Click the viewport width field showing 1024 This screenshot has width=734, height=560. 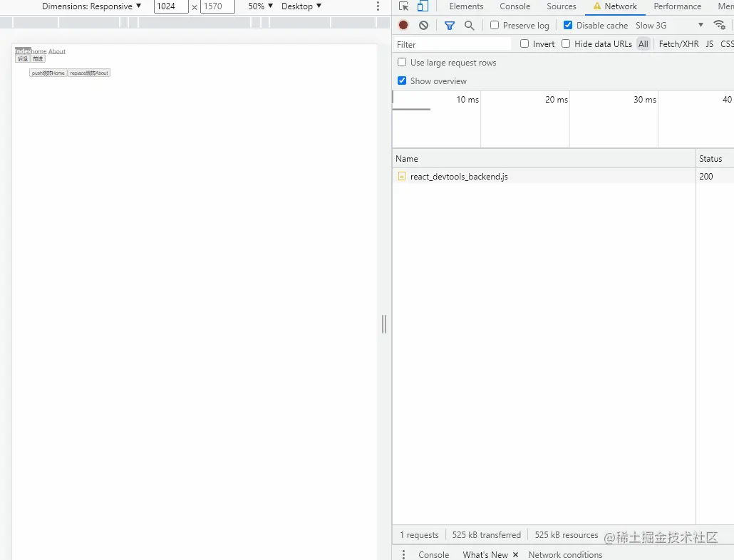[x=171, y=6]
